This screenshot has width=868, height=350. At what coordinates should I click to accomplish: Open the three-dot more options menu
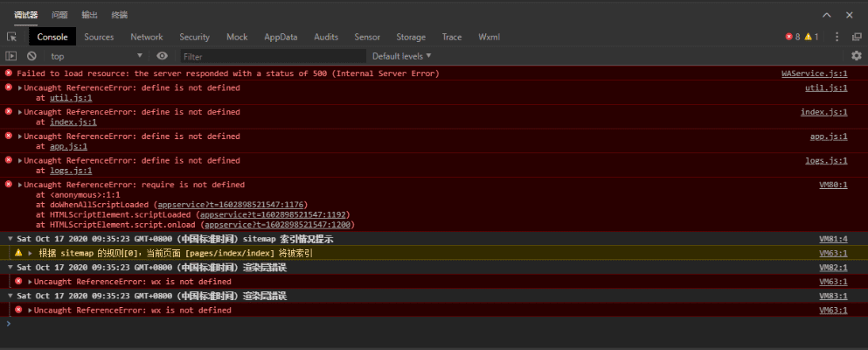tap(837, 37)
